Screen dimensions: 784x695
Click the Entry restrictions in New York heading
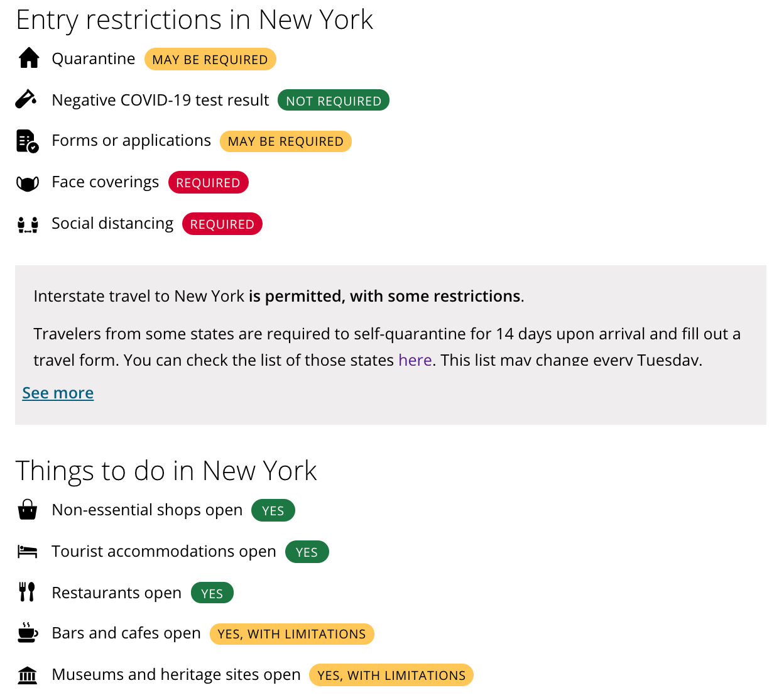tap(195, 20)
